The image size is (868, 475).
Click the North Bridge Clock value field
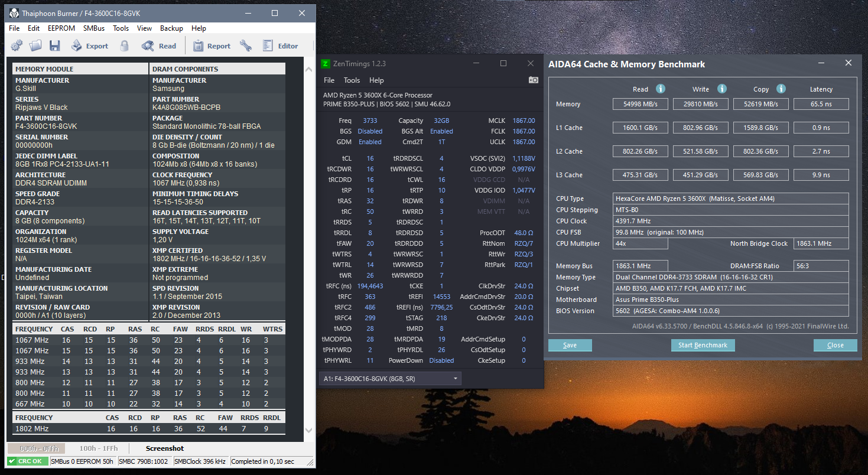point(821,243)
